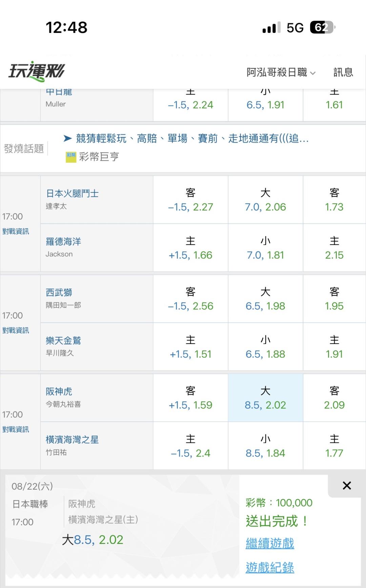The image size is (366, 588).
Task: Tap the 玩運彩 logo
Action: coord(37,72)
